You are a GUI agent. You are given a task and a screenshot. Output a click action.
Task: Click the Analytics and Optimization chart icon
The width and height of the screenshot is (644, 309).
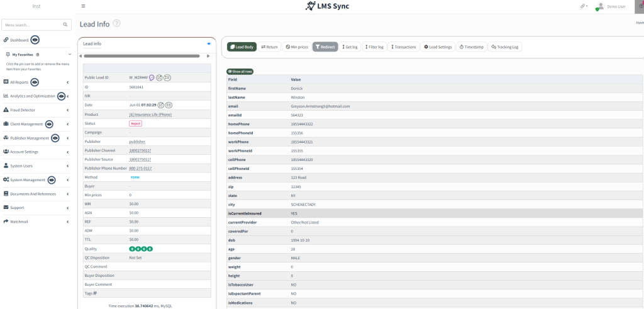[6, 96]
